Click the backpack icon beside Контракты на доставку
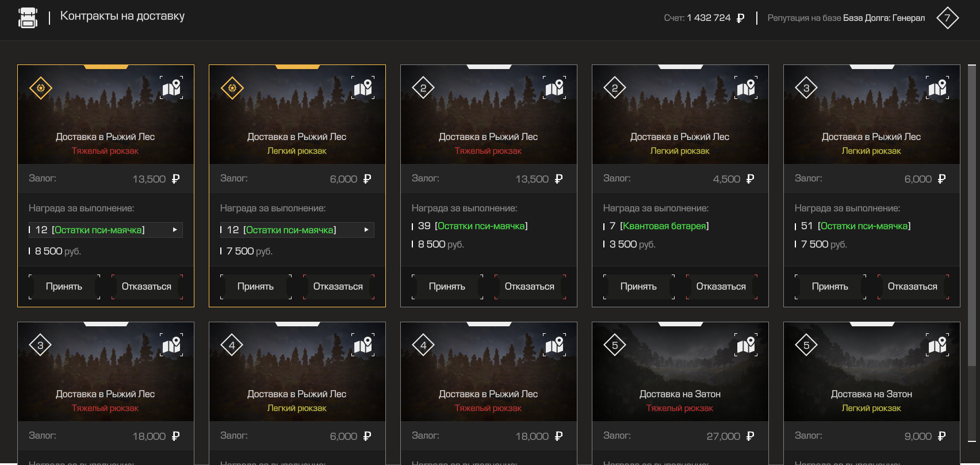Viewport: 980px width, 465px height. pyautogui.click(x=28, y=18)
